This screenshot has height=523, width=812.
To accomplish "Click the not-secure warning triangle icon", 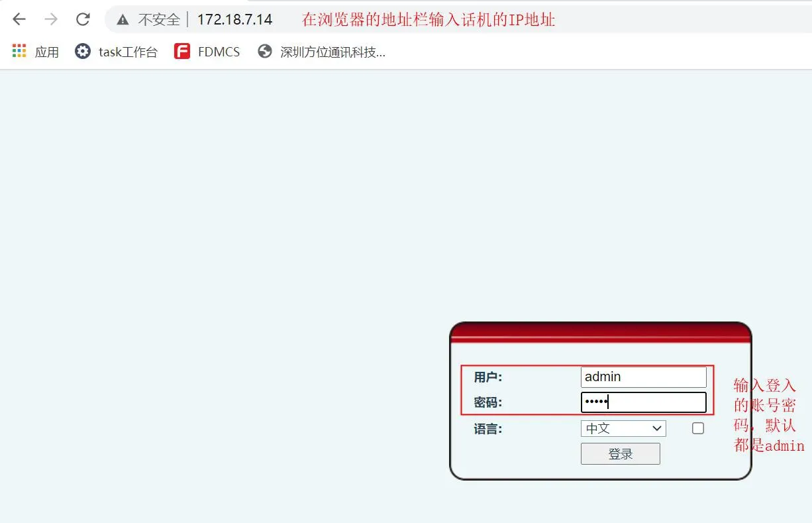I will tap(123, 20).
